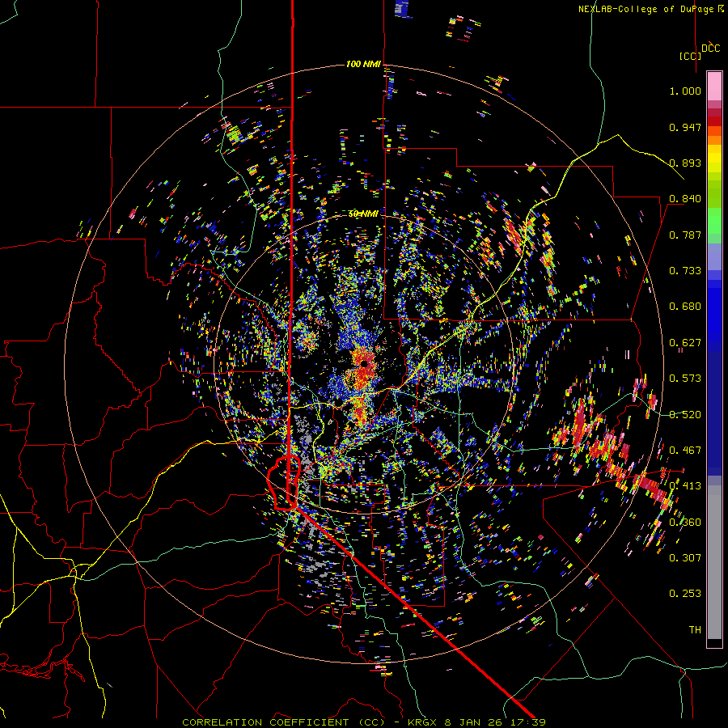The width and height of the screenshot is (728, 728).
Task: Select the 0.947 scale value
Action: pos(685,127)
